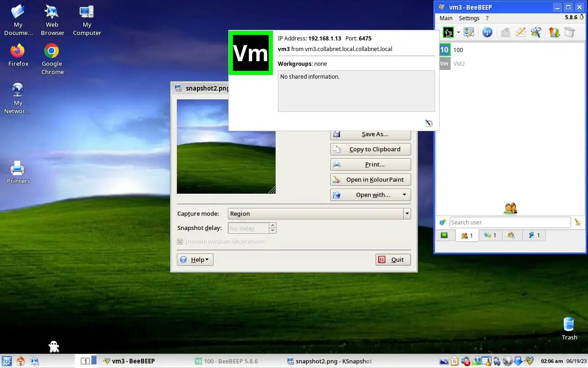
Task: Click the snapshot preview thumbnail
Action: (226, 146)
